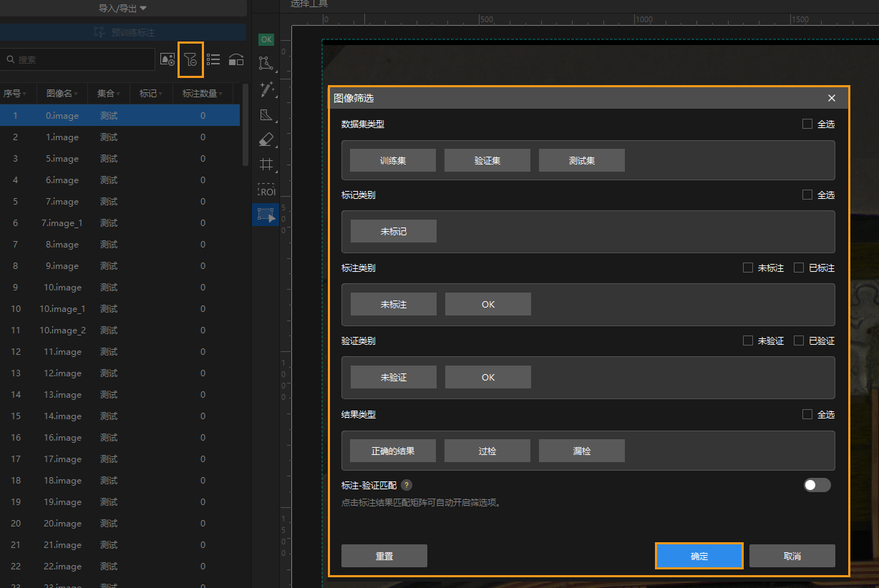Select OK button under 标注类别
Screen dimensions: 879x588
tap(488, 304)
